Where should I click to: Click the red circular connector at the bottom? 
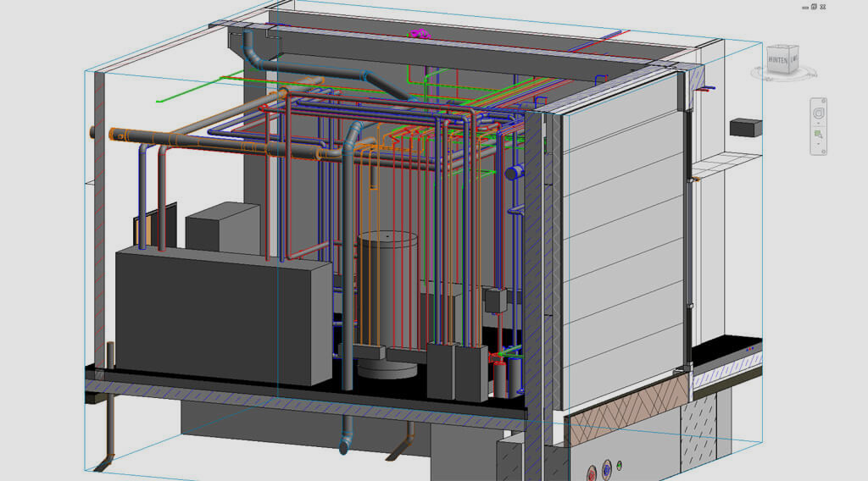pos(606,467)
